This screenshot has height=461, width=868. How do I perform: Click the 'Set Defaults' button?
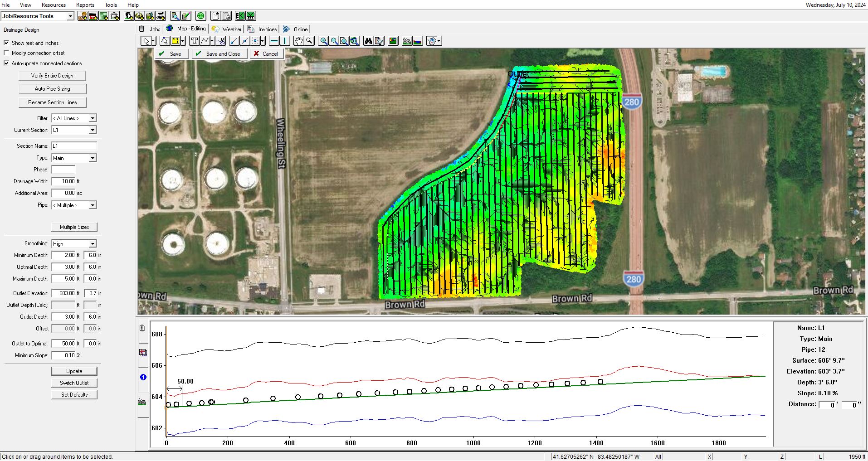tap(74, 395)
